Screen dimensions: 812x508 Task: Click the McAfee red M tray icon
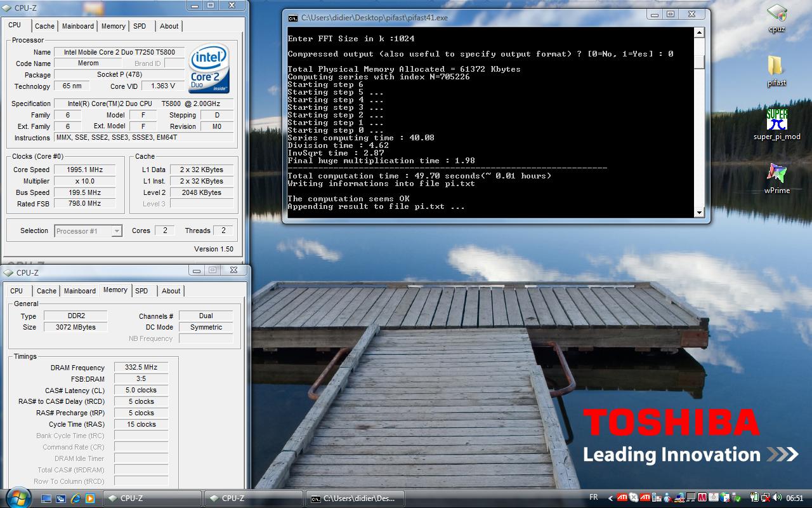point(702,497)
